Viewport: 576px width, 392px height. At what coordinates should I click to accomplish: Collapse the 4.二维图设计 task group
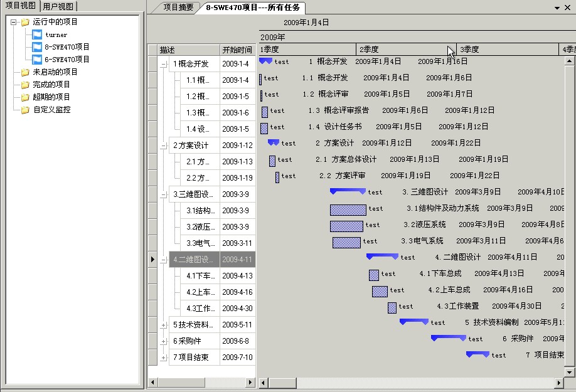[164, 260]
